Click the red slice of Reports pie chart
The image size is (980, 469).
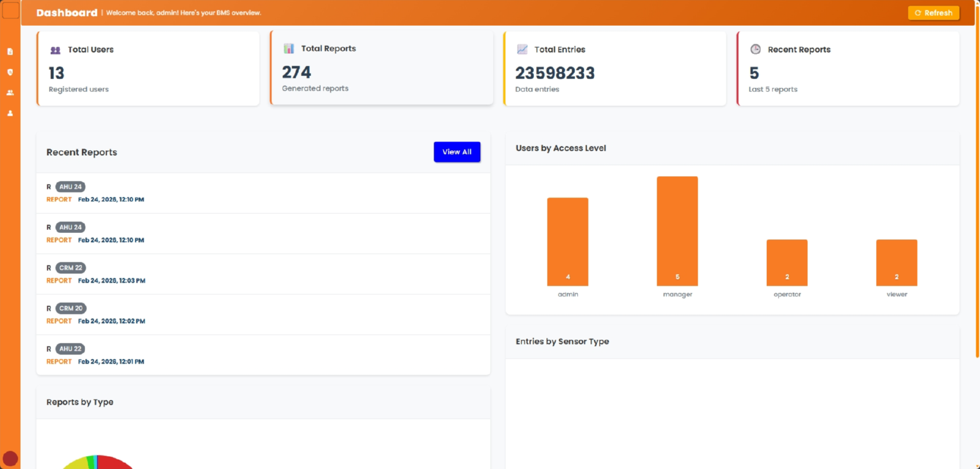pyautogui.click(x=115, y=462)
